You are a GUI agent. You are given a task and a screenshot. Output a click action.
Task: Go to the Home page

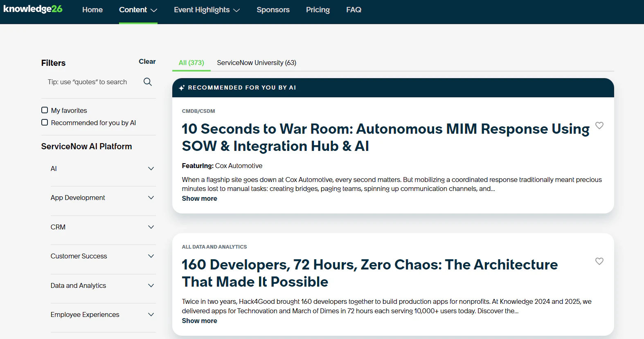[92, 10]
